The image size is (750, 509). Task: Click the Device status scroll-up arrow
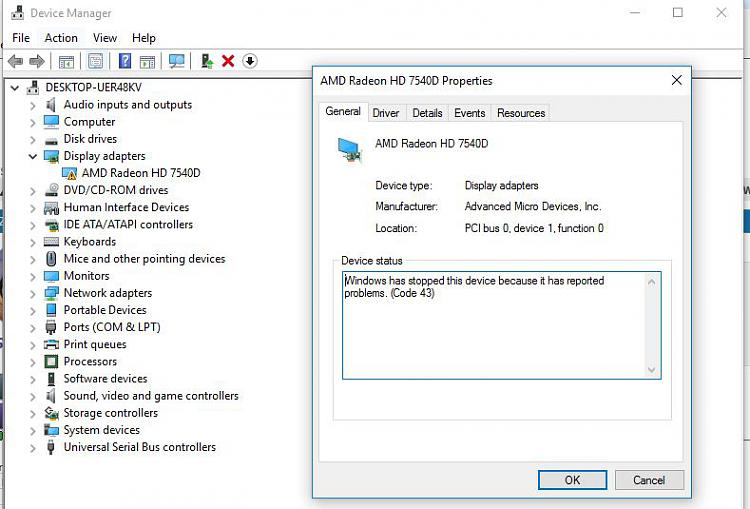point(651,282)
